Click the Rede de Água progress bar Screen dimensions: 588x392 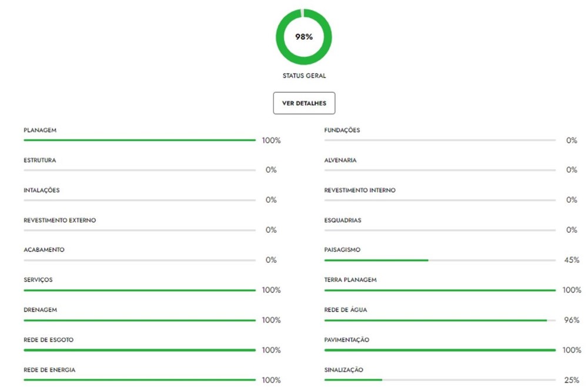[x=440, y=320]
